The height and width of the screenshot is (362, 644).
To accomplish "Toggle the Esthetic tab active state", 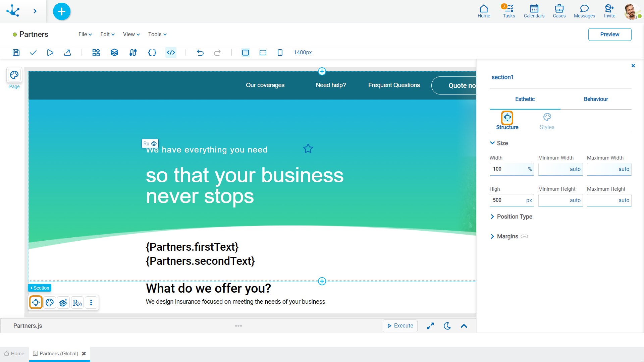I will point(525,99).
